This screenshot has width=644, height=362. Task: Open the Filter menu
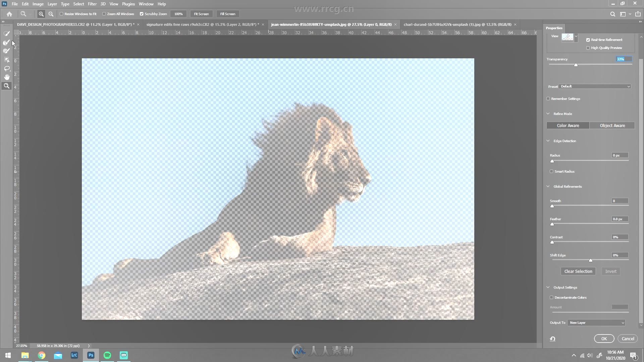pos(92,4)
